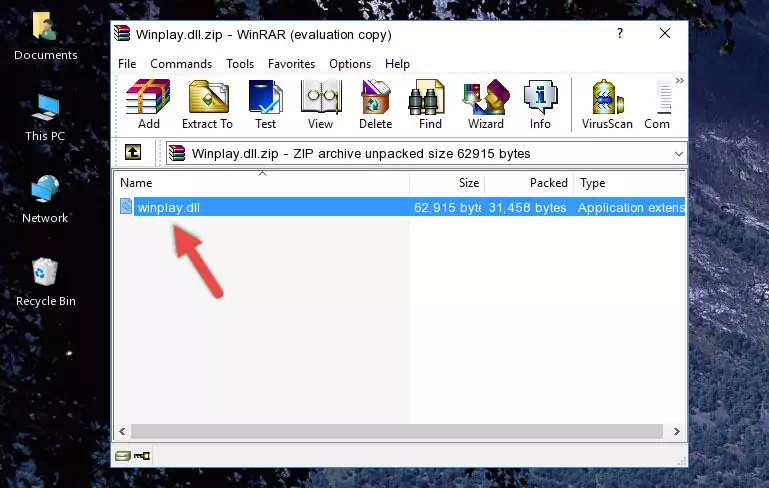Viewport: 769px width, 488px height.
Task: Open the Options menu
Action: click(x=350, y=64)
